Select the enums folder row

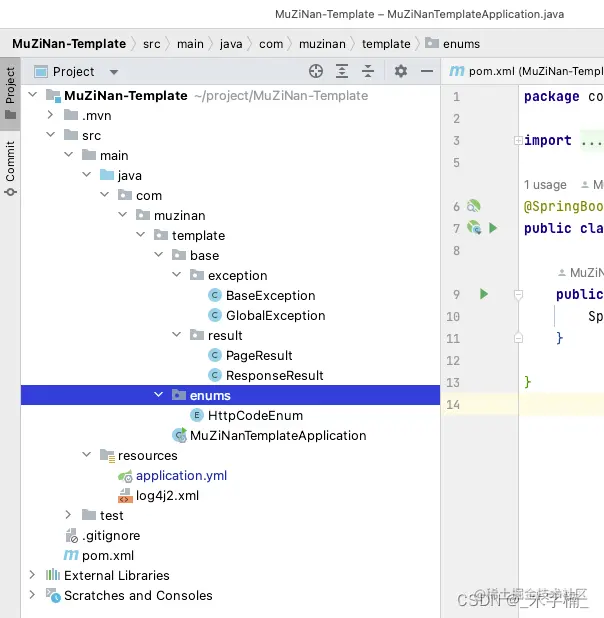coord(230,395)
